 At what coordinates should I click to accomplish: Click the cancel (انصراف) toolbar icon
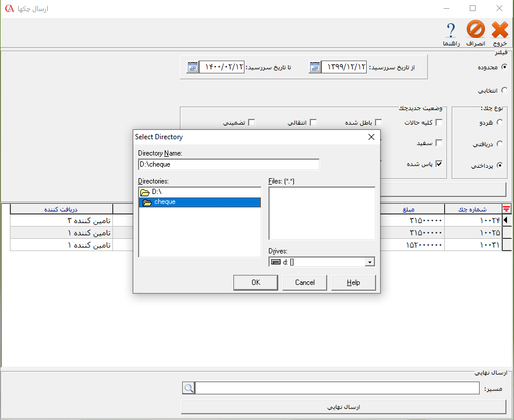[476, 30]
